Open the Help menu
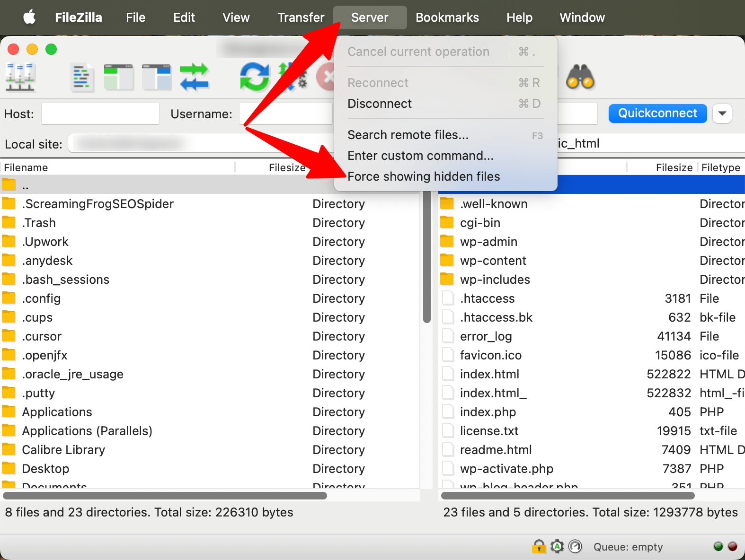This screenshot has height=560, width=745. [520, 17]
